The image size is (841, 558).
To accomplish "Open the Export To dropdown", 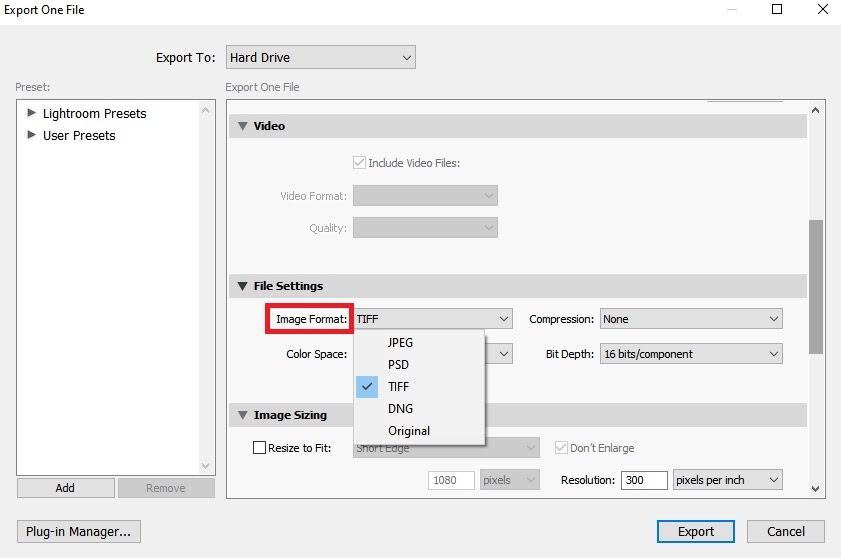I will [x=320, y=57].
